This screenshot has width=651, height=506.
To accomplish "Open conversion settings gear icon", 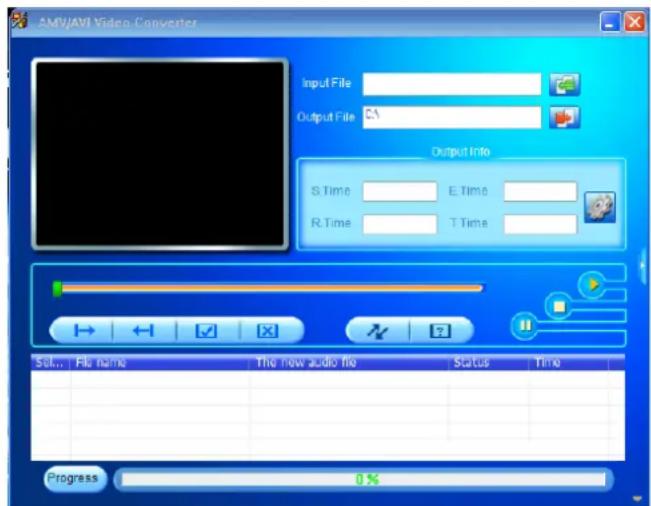I will coord(600,207).
